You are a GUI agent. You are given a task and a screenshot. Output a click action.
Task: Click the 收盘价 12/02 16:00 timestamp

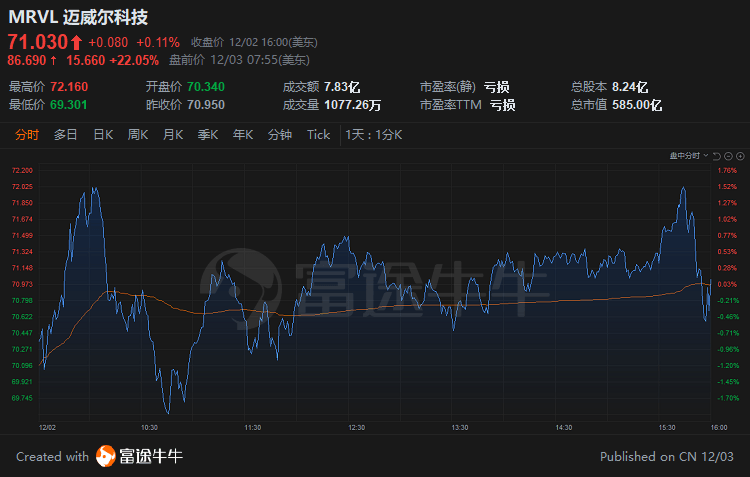click(254, 43)
